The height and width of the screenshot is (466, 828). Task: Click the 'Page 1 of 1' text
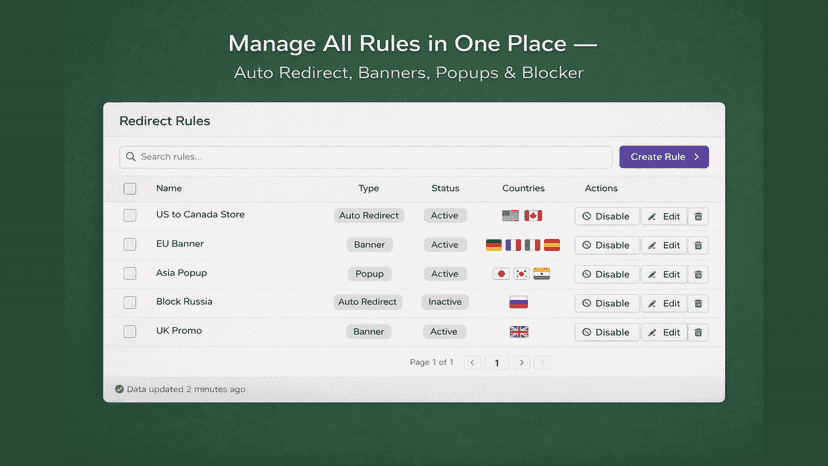[x=431, y=362]
